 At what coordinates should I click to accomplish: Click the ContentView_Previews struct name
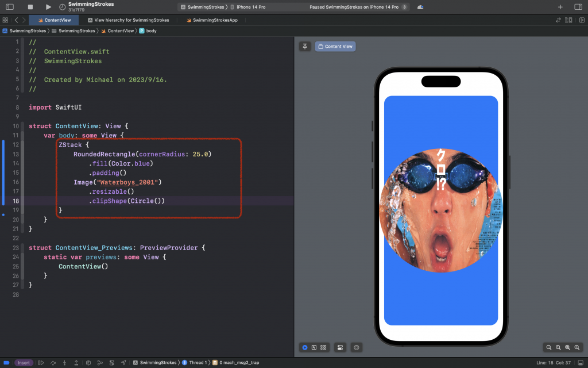[x=94, y=248]
